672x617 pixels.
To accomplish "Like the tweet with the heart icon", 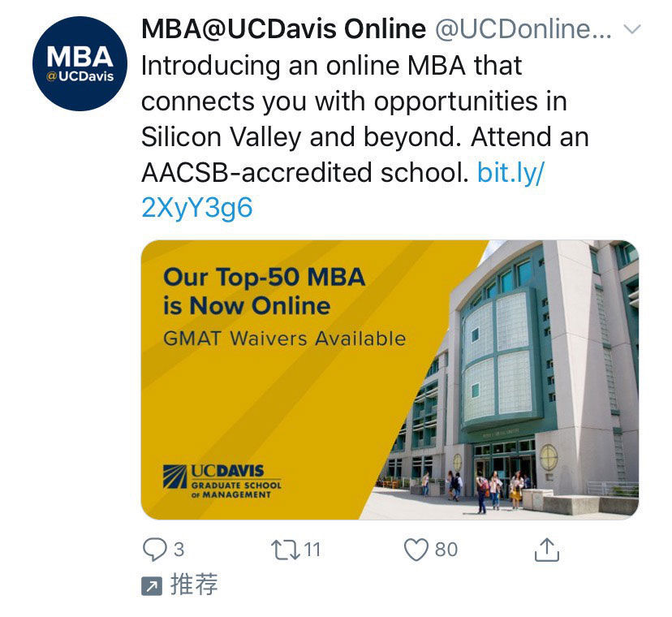I will pyautogui.click(x=416, y=550).
